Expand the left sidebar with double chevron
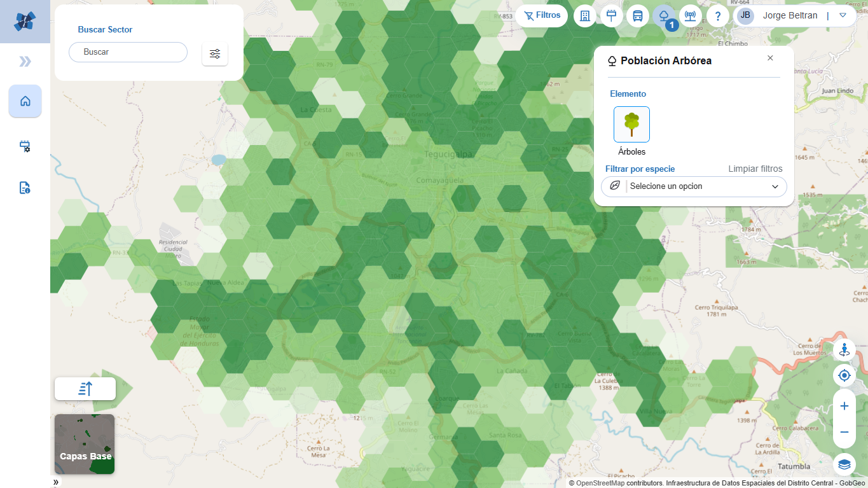 click(25, 61)
